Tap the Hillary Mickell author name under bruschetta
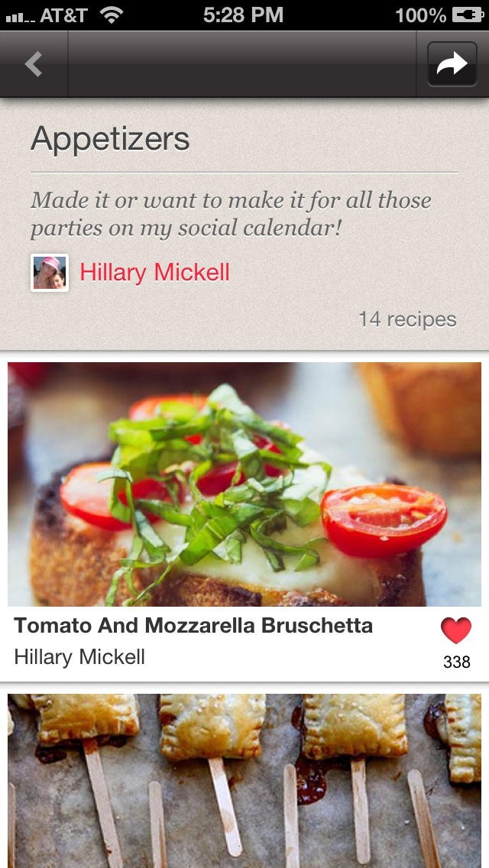Viewport: 489px width, 868px height. click(79, 657)
